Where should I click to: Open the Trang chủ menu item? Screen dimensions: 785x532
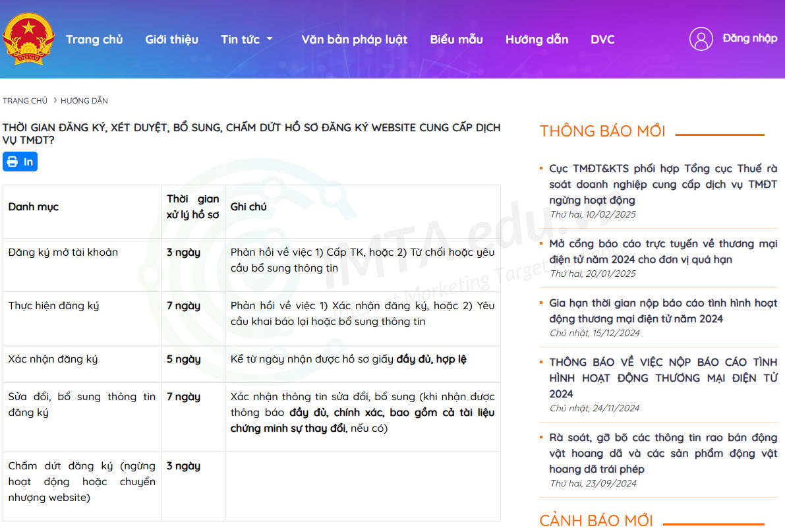(x=94, y=39)
